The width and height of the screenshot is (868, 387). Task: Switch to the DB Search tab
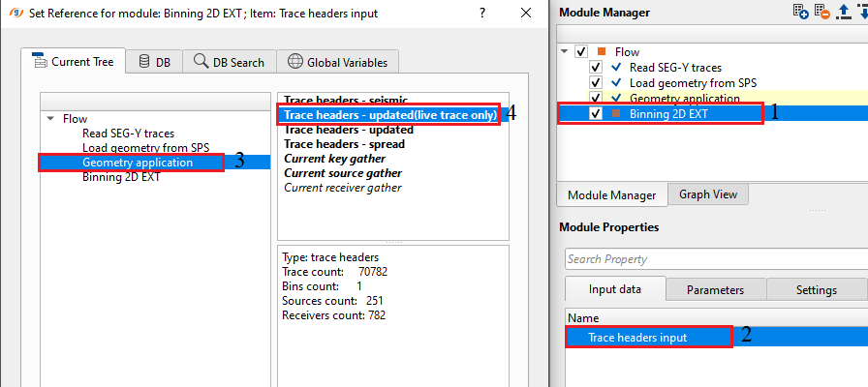click(229, 62)
